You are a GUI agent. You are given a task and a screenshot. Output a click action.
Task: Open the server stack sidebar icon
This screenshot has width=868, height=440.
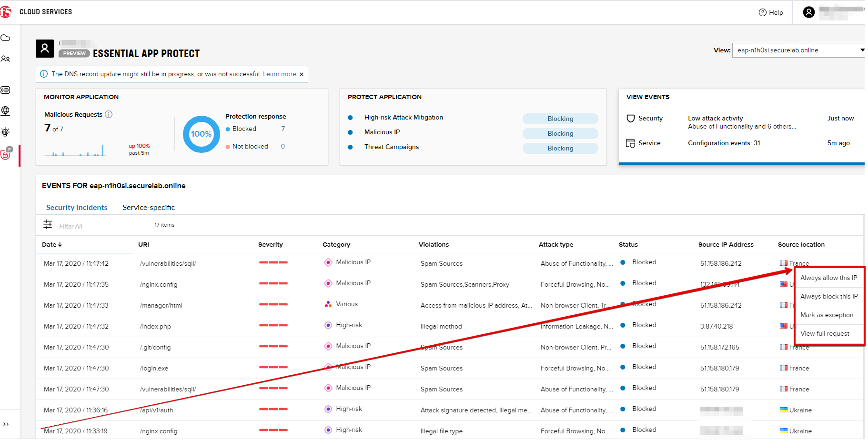[x=6, y=90]
